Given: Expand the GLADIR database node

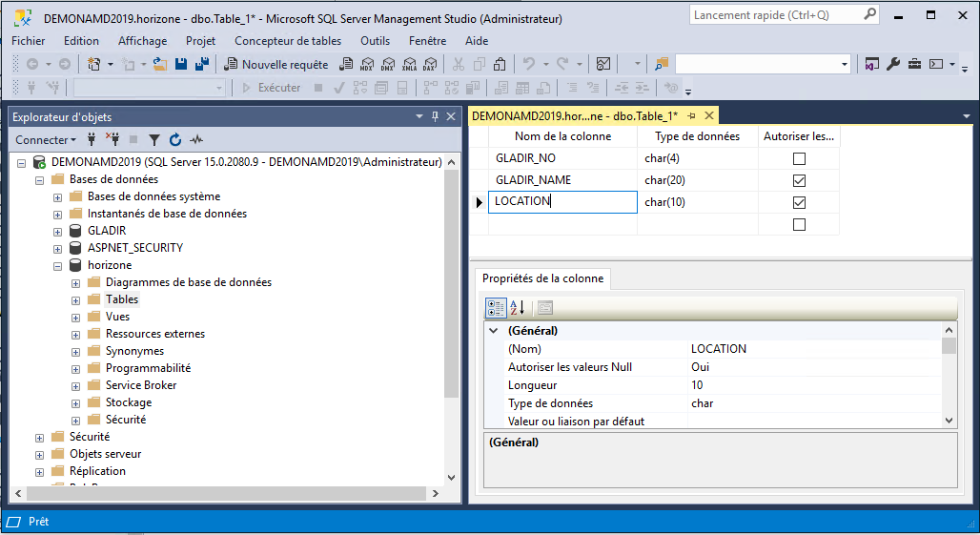Looking at the screenshot, I should (58, 231).
